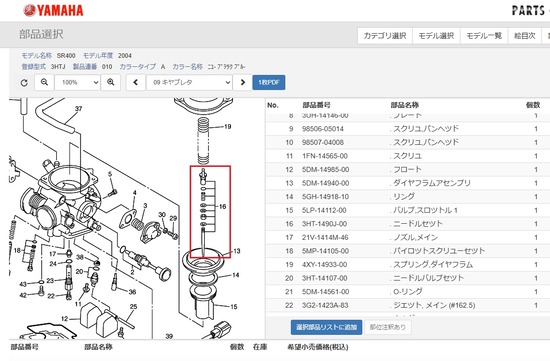Click the 部品番号 column header
Screen dimensions: 550x361
pos(316,105)
